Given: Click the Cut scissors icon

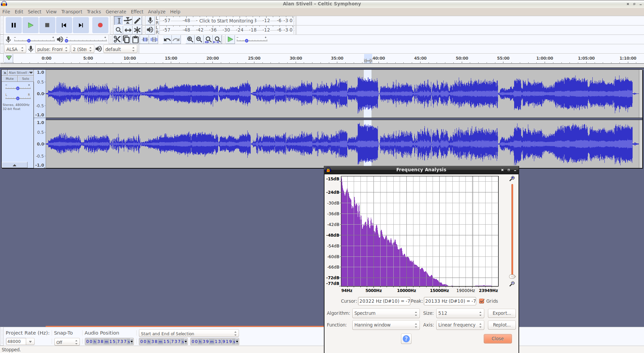Looking at the screenshot, I should pyautogui.click(x=117, y=40).
